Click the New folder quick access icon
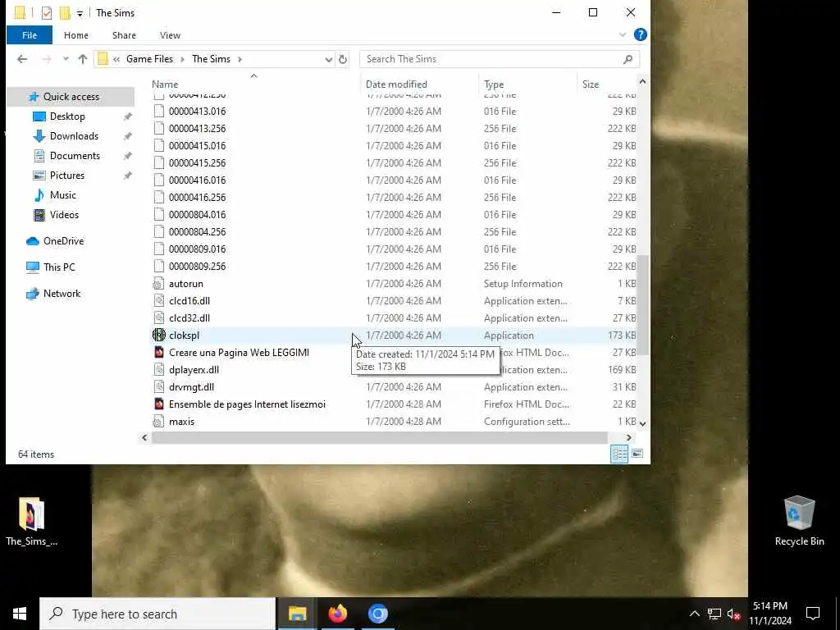 [65, 13]
